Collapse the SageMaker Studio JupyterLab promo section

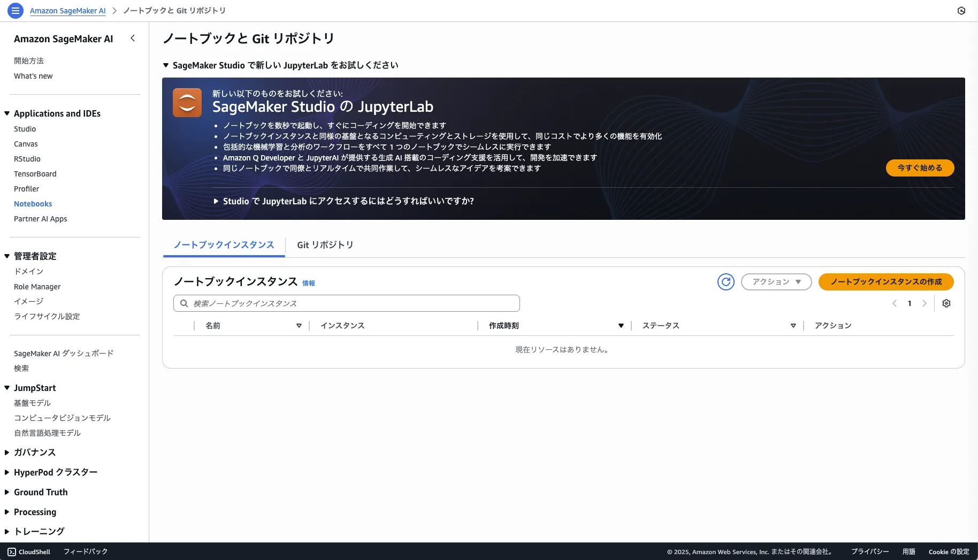166,65
